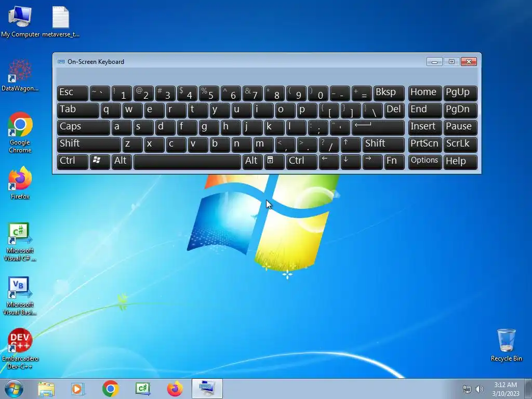
Task: Click the Windows logo key on the keyboard
Action: click(x=100, y=162)
